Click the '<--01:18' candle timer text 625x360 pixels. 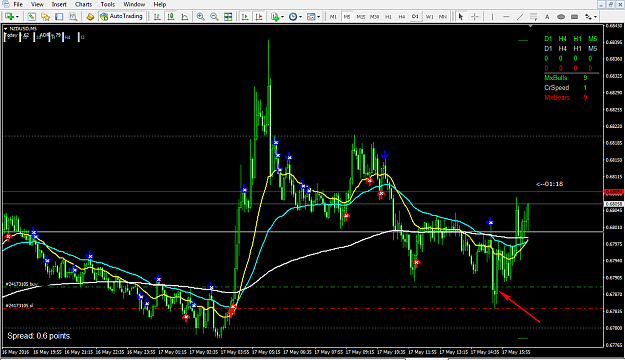(x=549, y=184)
